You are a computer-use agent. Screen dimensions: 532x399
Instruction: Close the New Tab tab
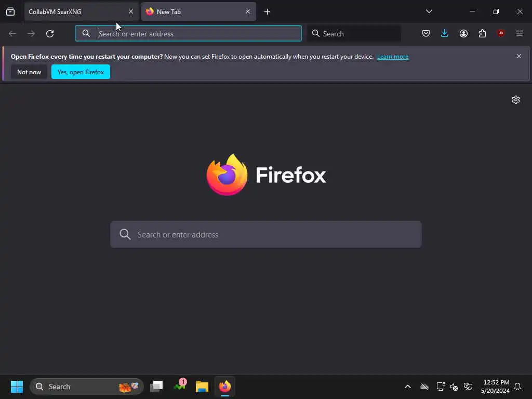(x=248, y=11)
